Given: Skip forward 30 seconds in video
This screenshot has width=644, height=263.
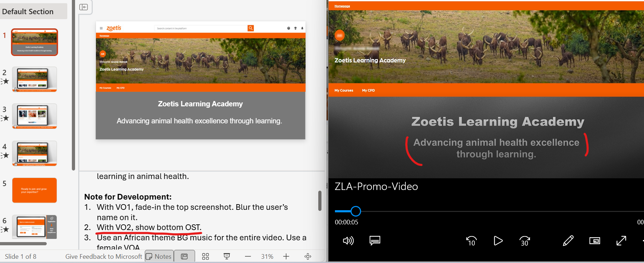Looking at the screenshot, I should (x=524, y=241).
